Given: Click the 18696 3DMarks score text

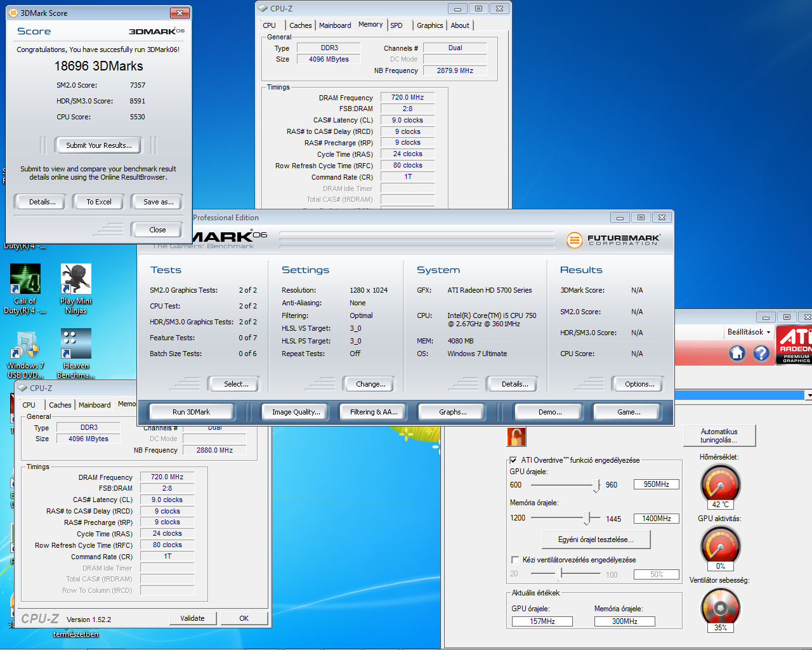Looking at the screenshot, I should click(x=99, y=66).
